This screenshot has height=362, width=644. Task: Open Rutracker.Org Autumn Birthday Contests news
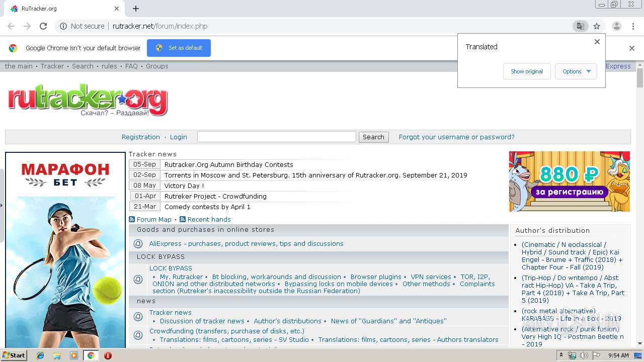[228, 164]
